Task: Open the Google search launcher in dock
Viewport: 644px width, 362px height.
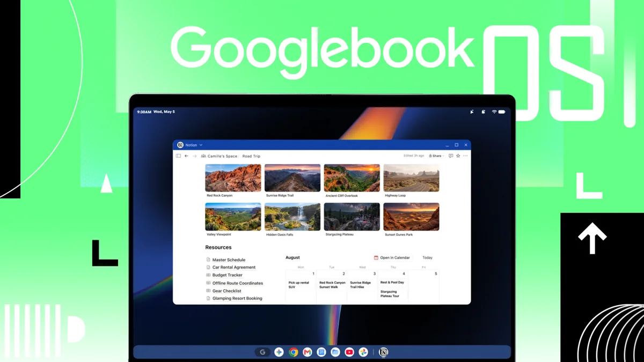Action: click(x=262, y=352)
